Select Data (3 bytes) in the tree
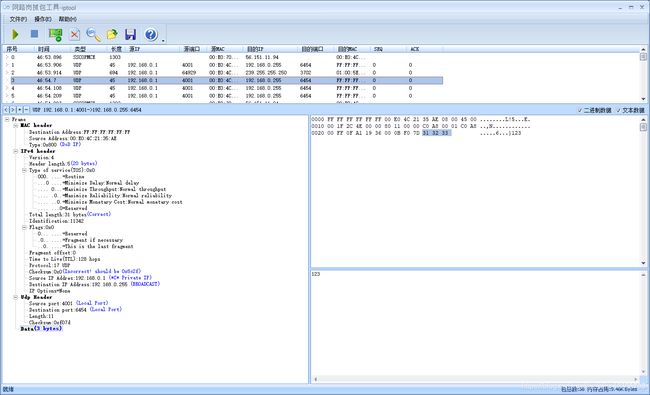 point(41,329)
